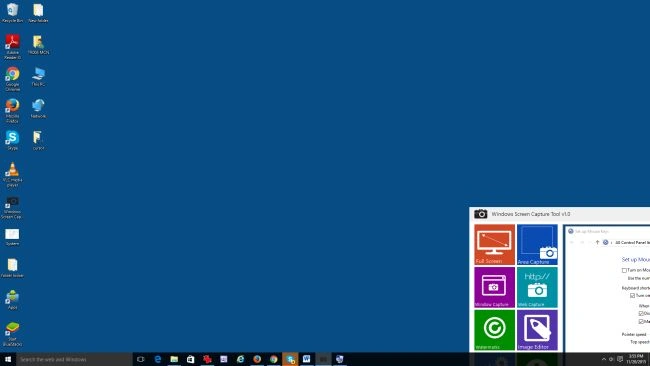Switch to Word on the taskbar
Screen dimensions: 650x366
click(x=306, y=359)
